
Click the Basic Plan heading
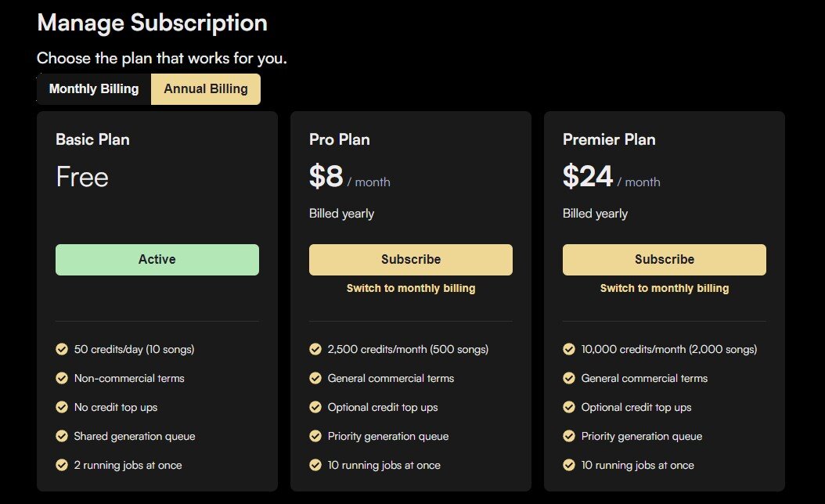click(x=92, y=140)
